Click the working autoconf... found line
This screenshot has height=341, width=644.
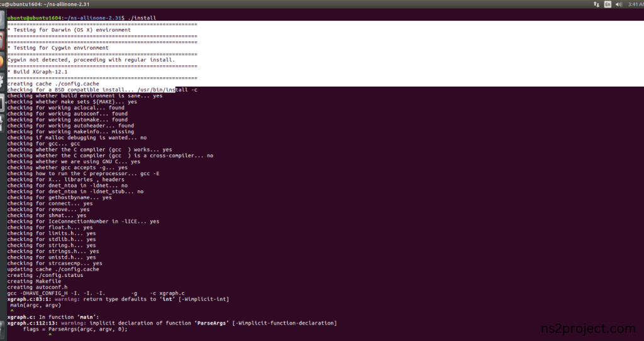pos(67,114)
